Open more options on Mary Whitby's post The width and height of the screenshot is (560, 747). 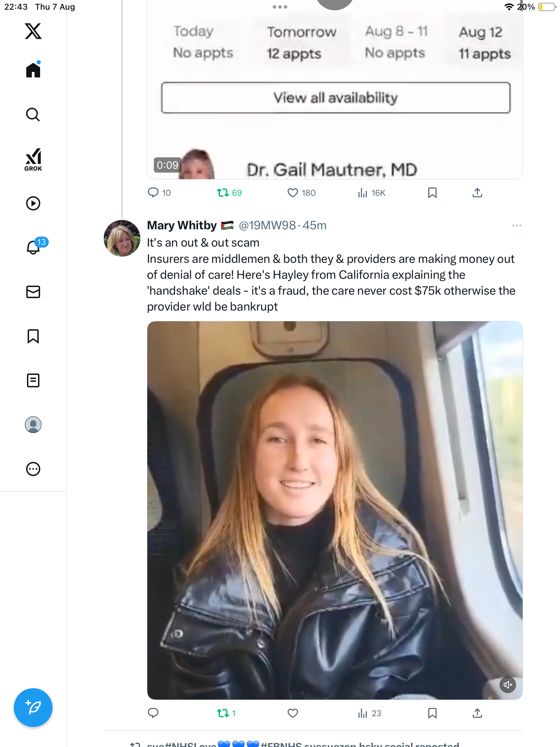pos(516,225)
